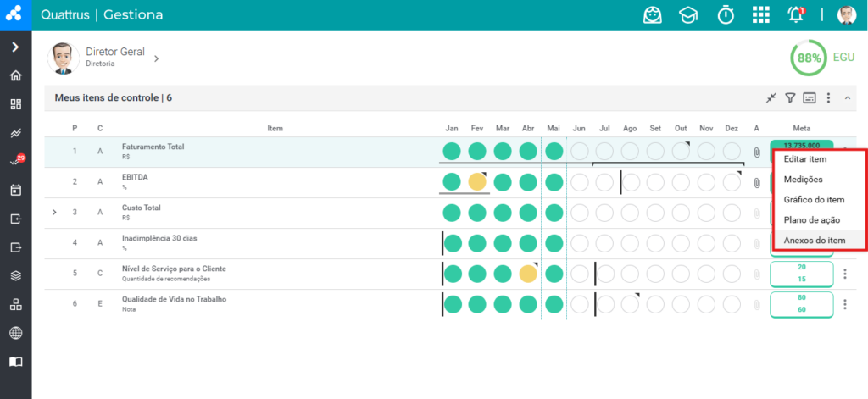Click Faturamento Total attachment paperclip
This screenshot has width=868, height=399.
pos(757,152)
